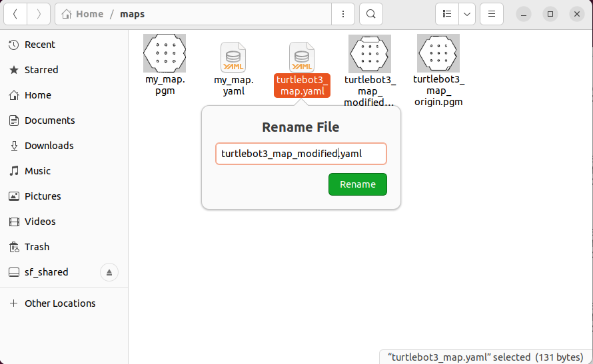Image resolution: width=593 pixels, height=364 pixels.
Task: Select the my_map.pgm thumbnail
Action: 165,53
